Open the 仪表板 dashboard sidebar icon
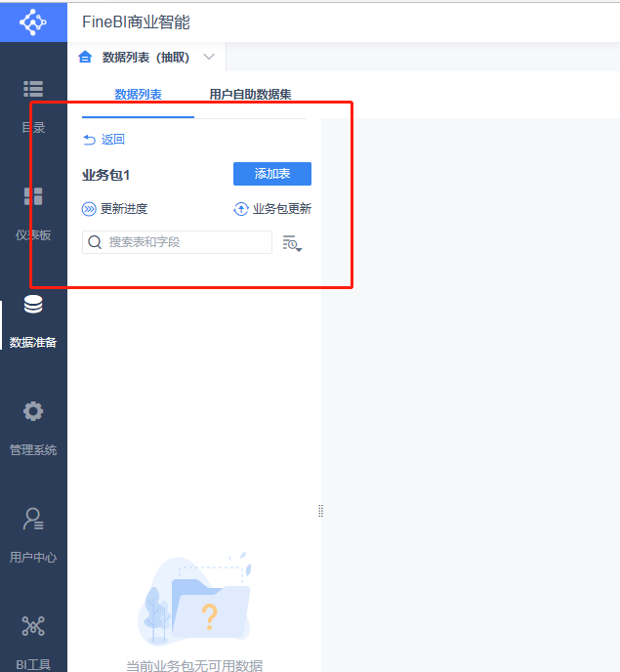620x672 pixels. 33,196
